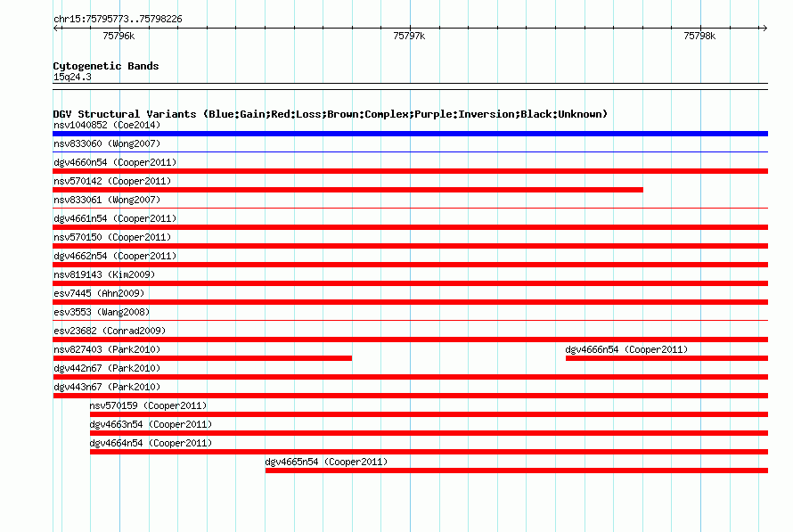Click the left arrow on the ruler

[56, 28]
